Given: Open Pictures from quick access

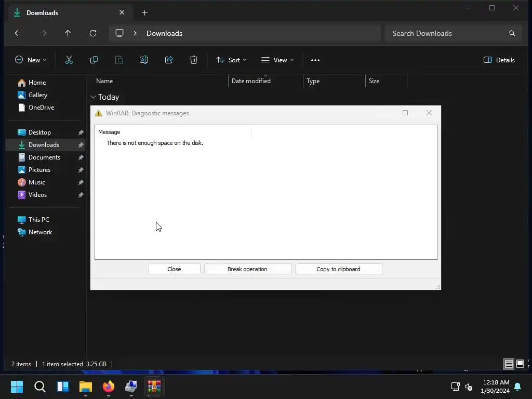Looking at the screenshot, I should [39, 170].
